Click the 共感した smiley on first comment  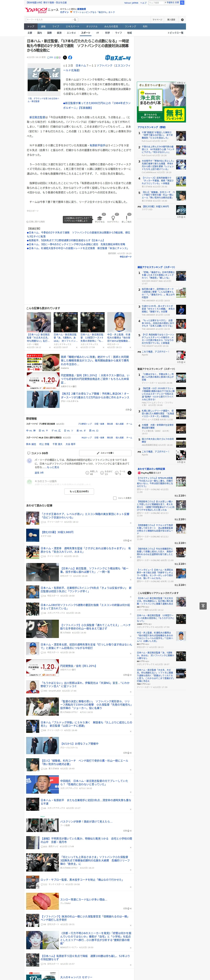click(x=87, y=473)
